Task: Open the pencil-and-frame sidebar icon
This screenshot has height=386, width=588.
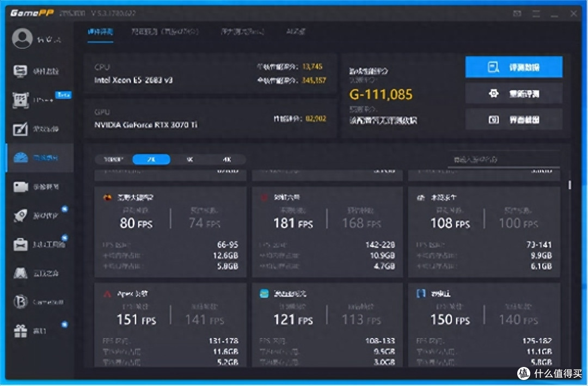Action: [20, 129]
